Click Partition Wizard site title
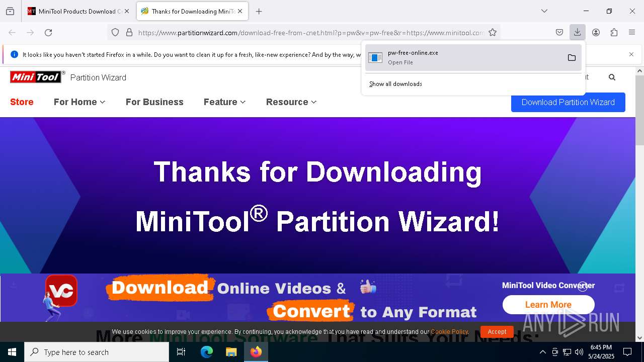This screenshot has width=644, height=362. [98, 77]
